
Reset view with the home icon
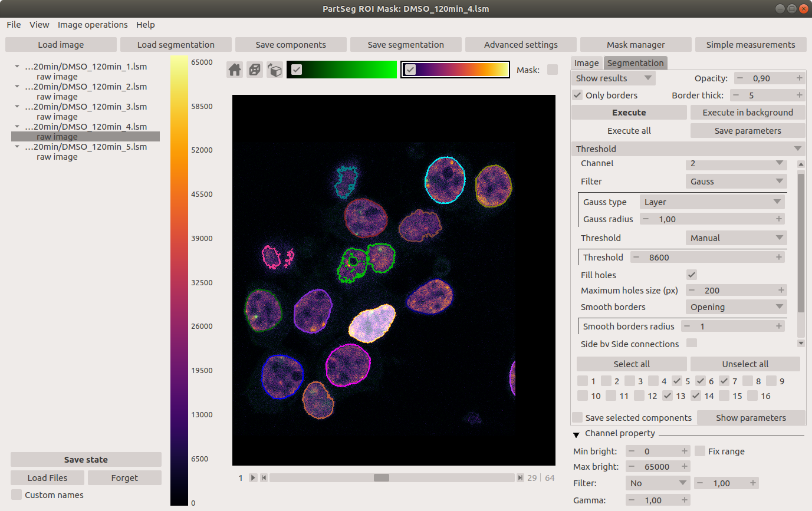pyautogui.click(x=235, y=70)
